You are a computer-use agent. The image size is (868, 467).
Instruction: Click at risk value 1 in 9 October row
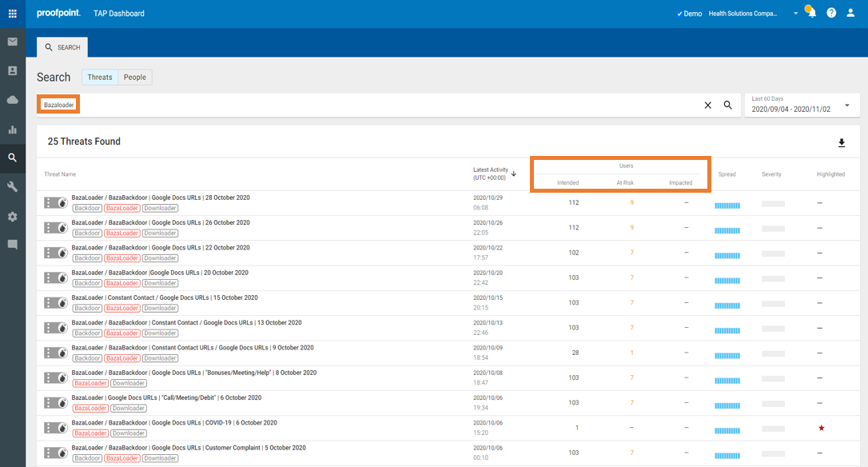(x=631, y=353)
